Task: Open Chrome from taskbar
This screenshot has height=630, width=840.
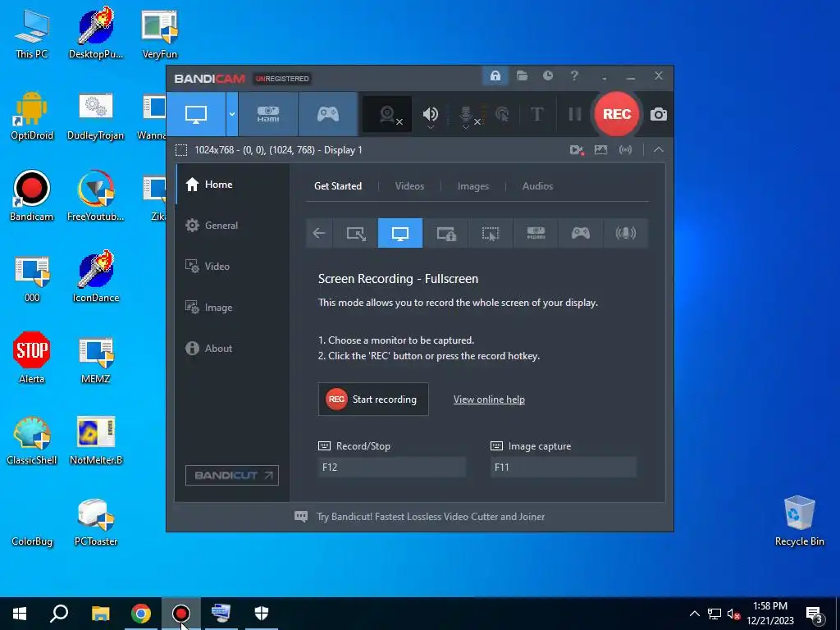Action: (141, 614)
